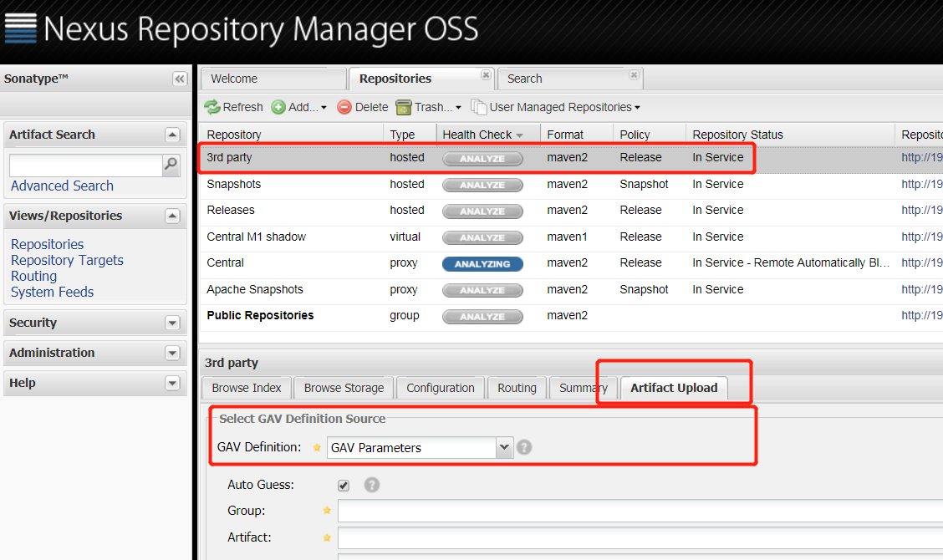943x560 pixels.
Task: Click Analyze button for Apache Snapshots
Action: [x=482, y=290]
